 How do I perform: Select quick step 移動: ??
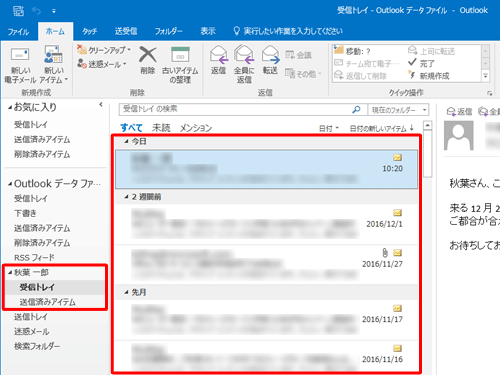click(353, 51)
